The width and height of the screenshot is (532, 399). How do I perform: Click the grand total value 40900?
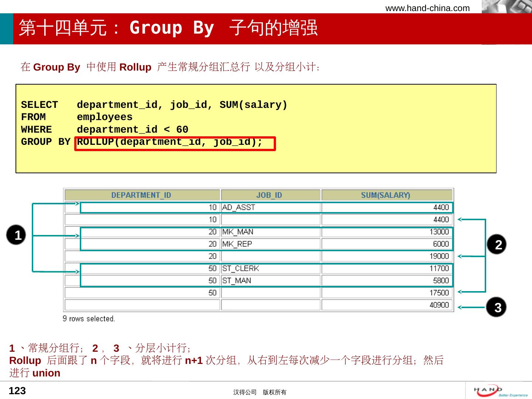point(439,305)
